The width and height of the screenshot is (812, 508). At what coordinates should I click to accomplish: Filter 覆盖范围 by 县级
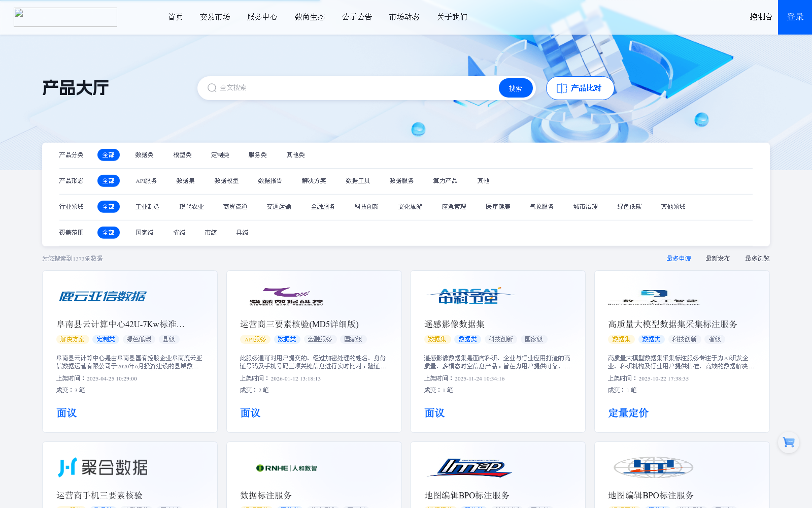pyautogui.click(x=243, y=233)
